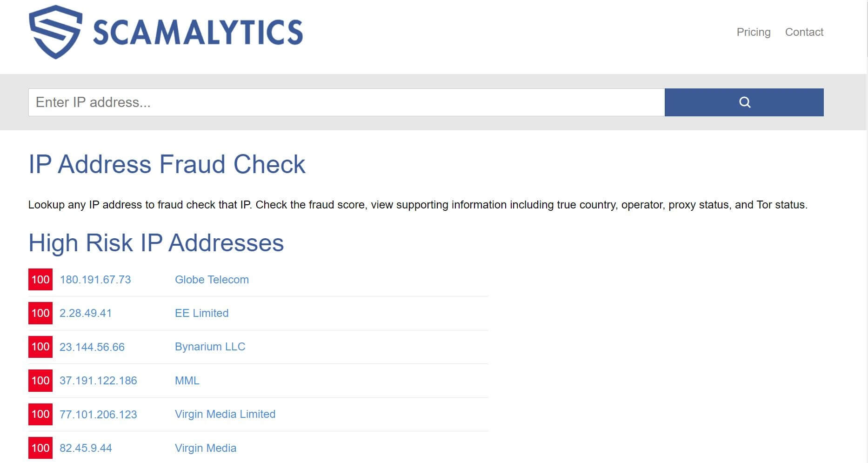Click the SCAMALYTICS wordmark text
868x463 pixels.
(x=198, y=33)
